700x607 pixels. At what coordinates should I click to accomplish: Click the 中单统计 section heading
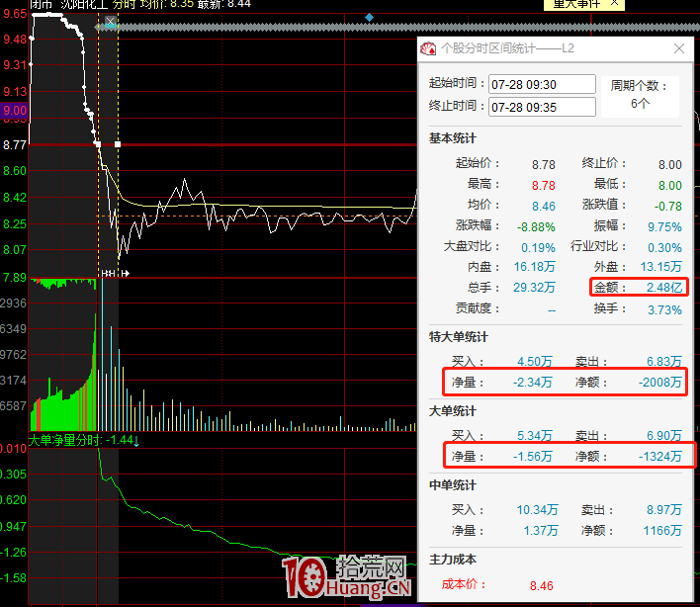click(x=452, y=485)
